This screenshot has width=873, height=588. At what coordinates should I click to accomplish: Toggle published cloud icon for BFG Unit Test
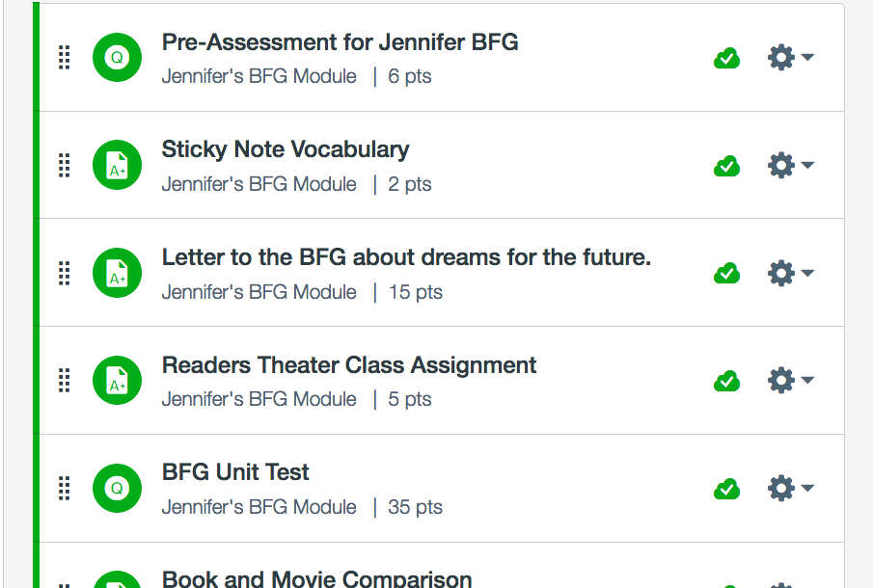click(x=726, y=490)
